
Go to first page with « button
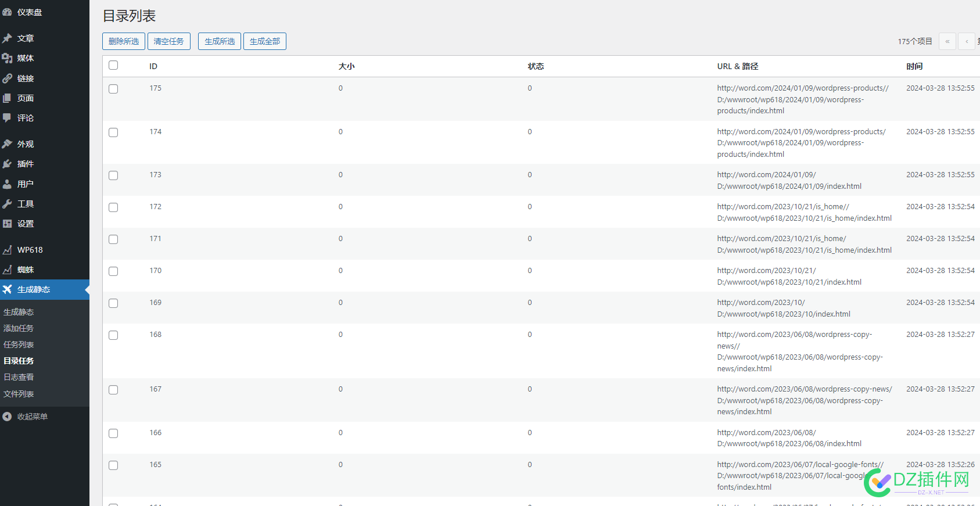point(947,41)
